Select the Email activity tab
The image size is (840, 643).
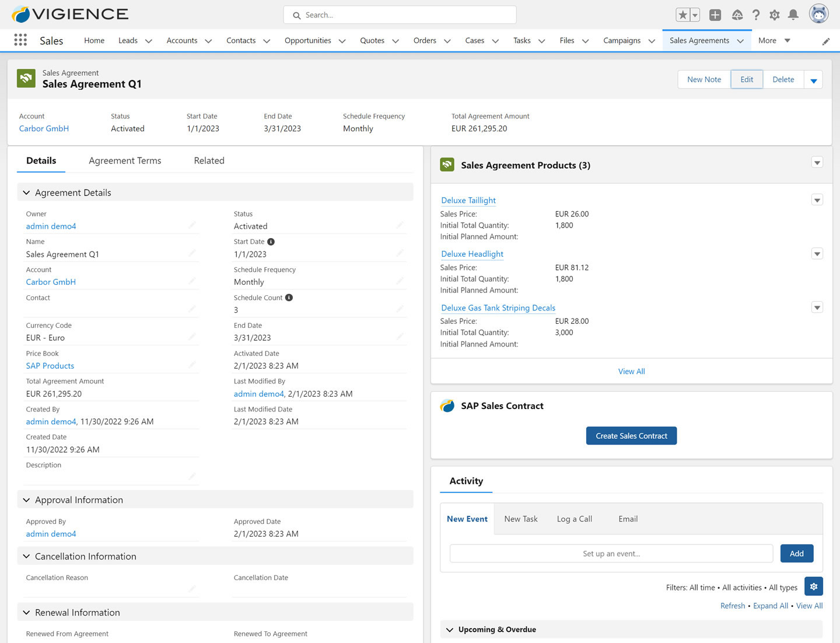pyautogui.click(x=628, y=519)
